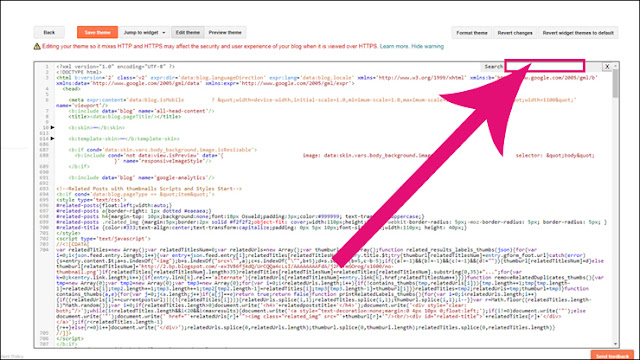Click the scrollbar down arrow
The height and width of the screenshot is (360, 640).
pyautogui.click(x=616, y=344)
